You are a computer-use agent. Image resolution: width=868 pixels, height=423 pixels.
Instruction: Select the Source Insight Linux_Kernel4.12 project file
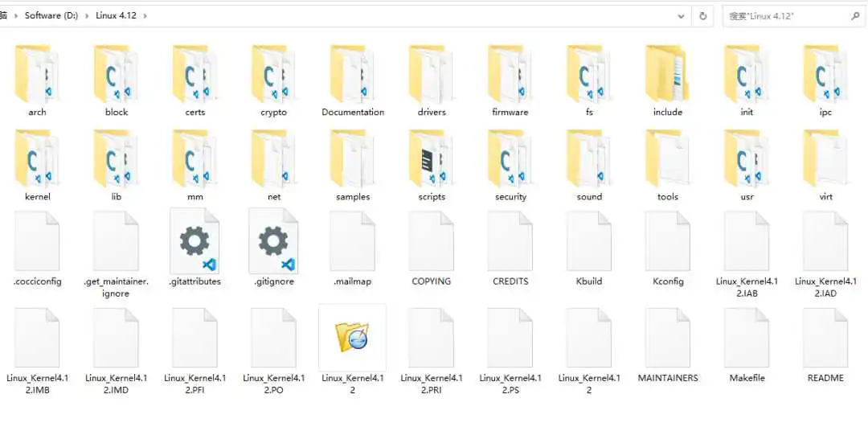[x=353, y=349]
